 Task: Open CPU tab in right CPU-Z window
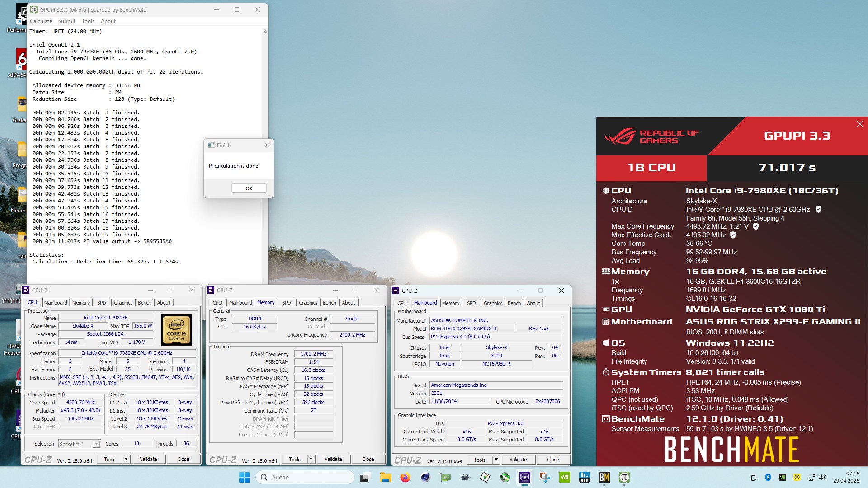coord(402,303)
